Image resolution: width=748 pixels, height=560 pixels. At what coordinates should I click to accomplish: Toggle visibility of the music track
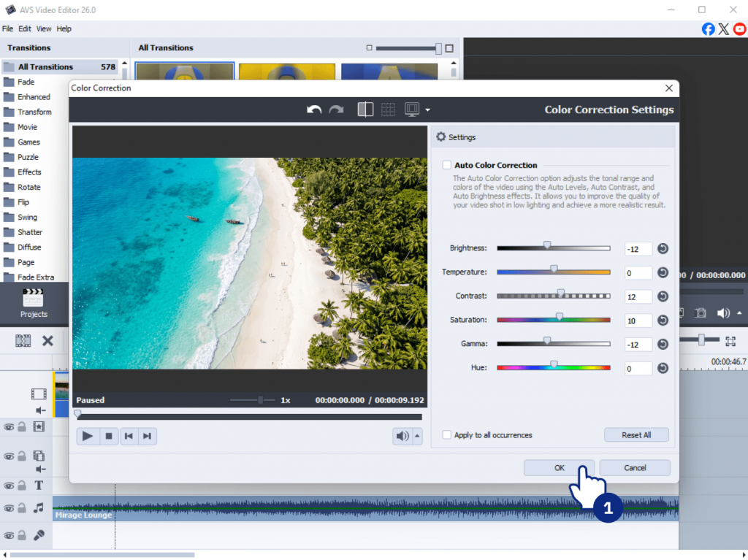9,507
